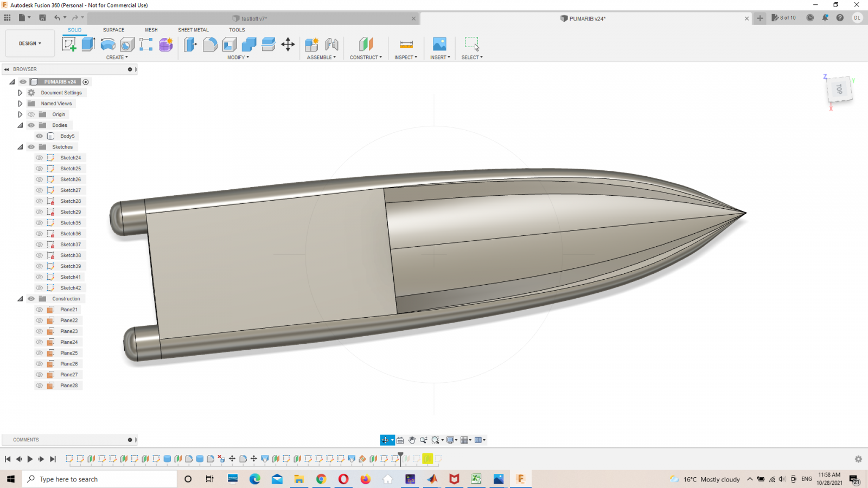Select the Extrude tool

click(x=88, y=44)
